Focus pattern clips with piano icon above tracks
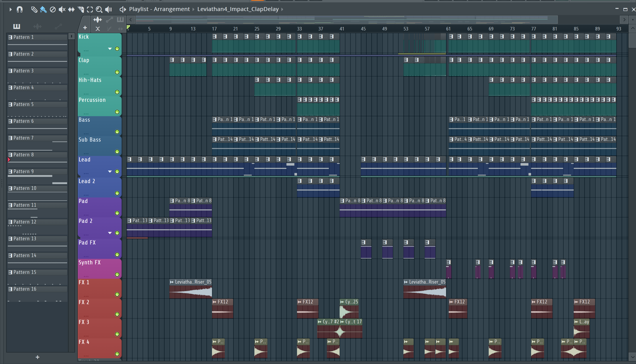Viewport: 636px width, 364px height. pyautogui.click(x=120, y=20)
